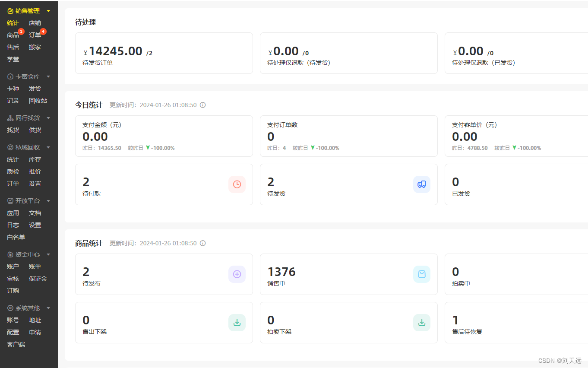Click the bag icon on 销售中 card
Image resolution: width=588 pixels, height=368 pixels.
click(x=422, y=274)
